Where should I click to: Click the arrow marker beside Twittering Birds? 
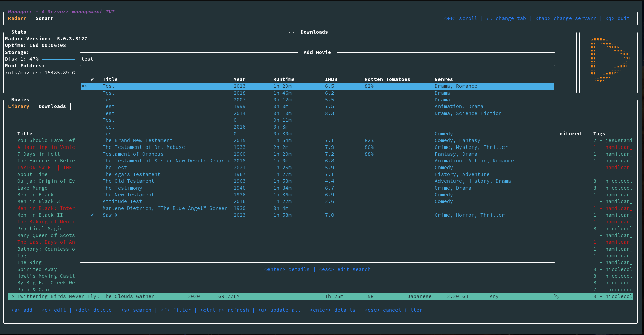(x=11, y=296)
